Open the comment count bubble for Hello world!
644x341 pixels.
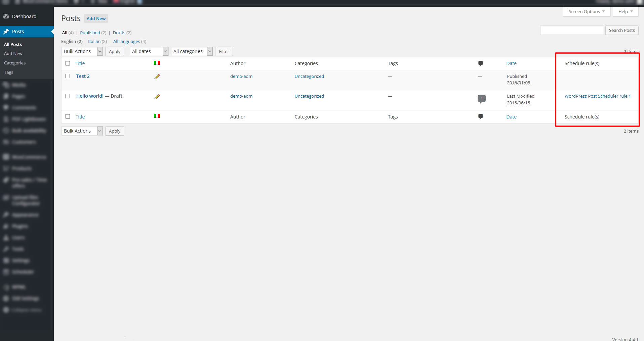482,99
